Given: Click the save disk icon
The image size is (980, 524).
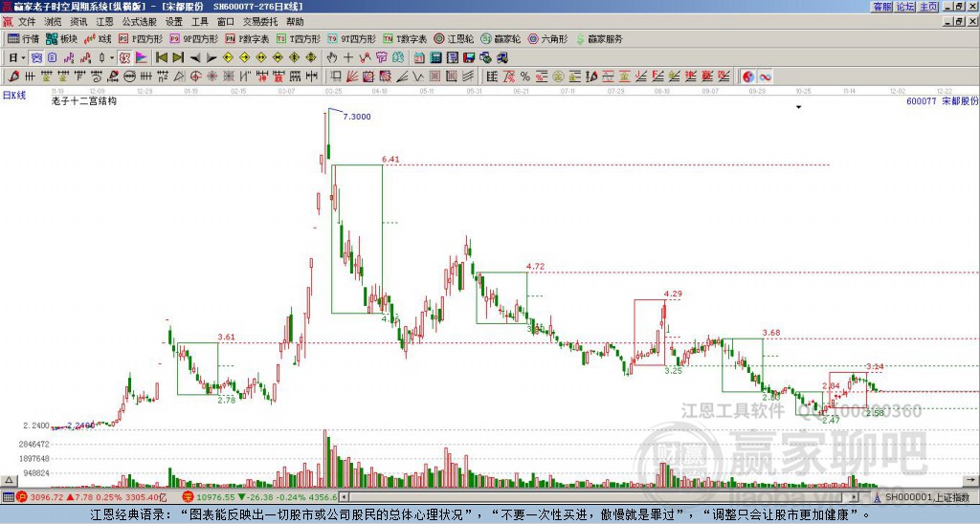Looking at the screenshot, I should tap(469, 58).
